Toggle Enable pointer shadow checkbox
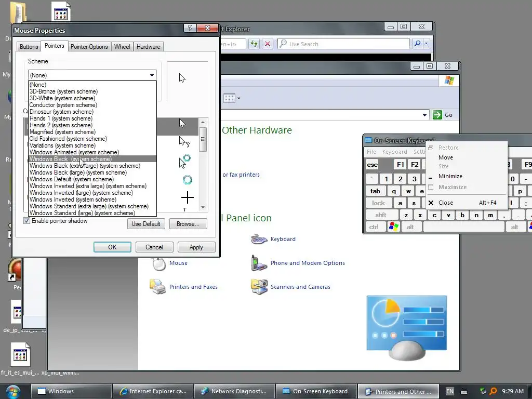The width and height of the screenshot is (532, 399). click(27, 221)
